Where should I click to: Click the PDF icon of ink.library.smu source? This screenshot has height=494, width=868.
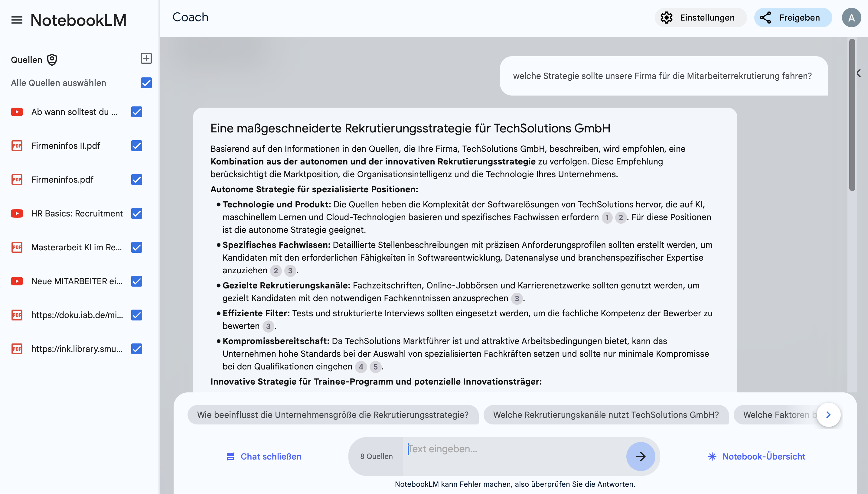[17, 349]
